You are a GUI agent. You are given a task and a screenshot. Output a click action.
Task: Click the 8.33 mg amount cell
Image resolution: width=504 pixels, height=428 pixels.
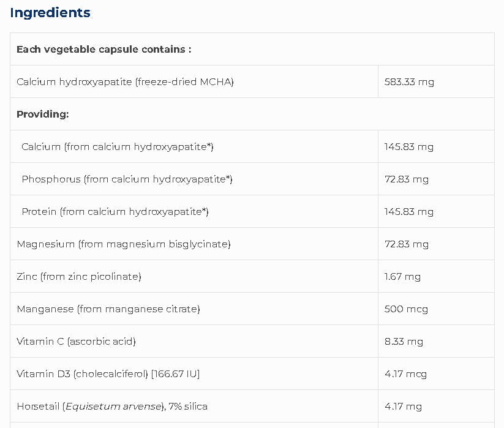(404, 342)
